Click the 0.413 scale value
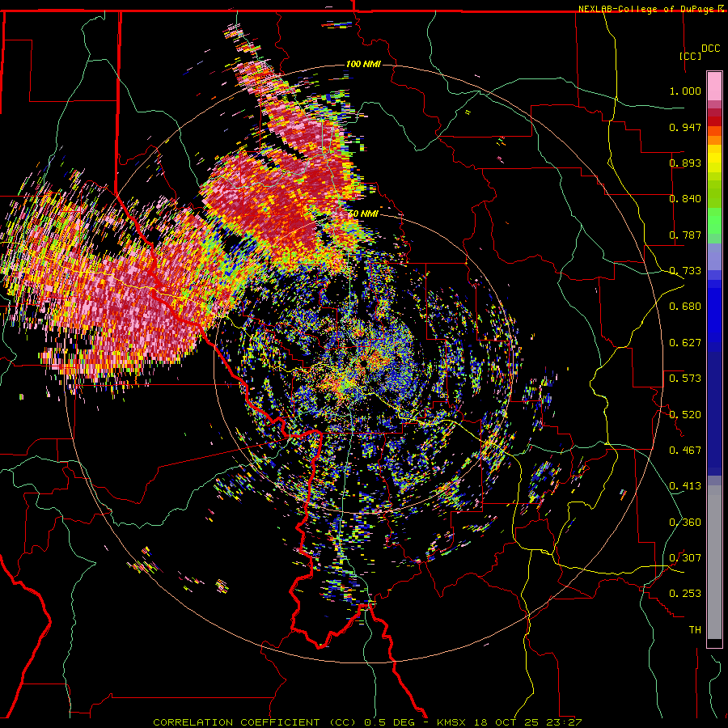The image size is (728, 728). tap(685, 486)
